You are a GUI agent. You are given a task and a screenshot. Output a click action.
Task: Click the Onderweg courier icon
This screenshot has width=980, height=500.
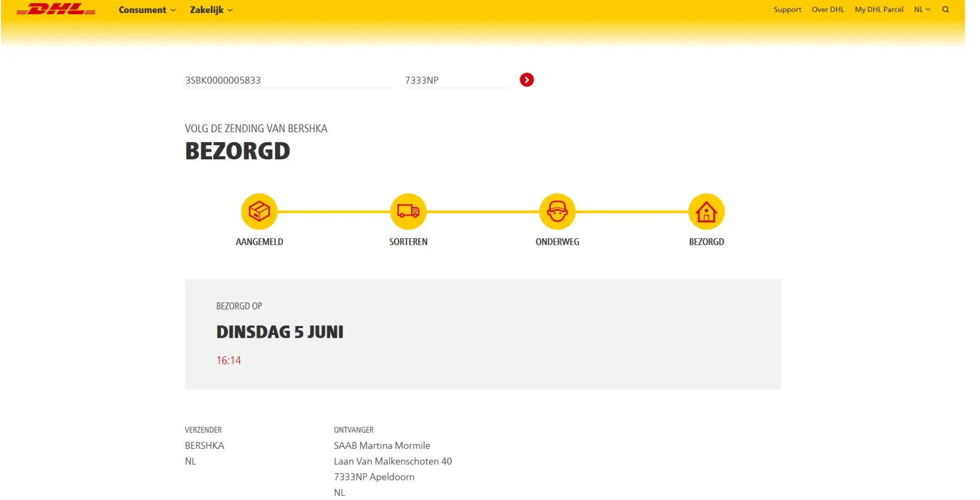[558, 212]
